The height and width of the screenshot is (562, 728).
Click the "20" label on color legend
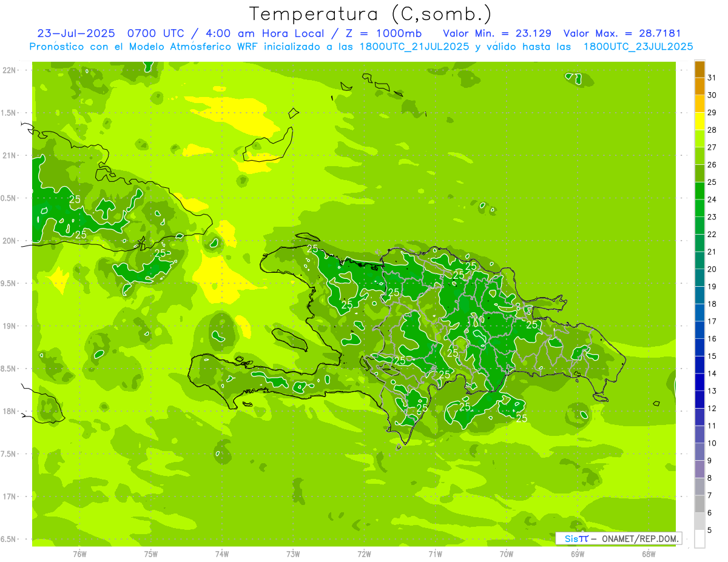tap(712, 269)
